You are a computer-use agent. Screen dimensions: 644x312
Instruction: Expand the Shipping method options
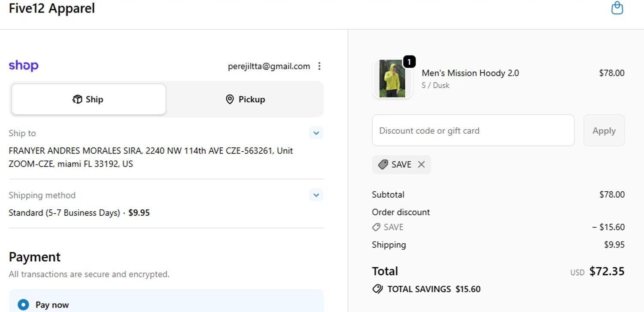(x=316, y=195)
